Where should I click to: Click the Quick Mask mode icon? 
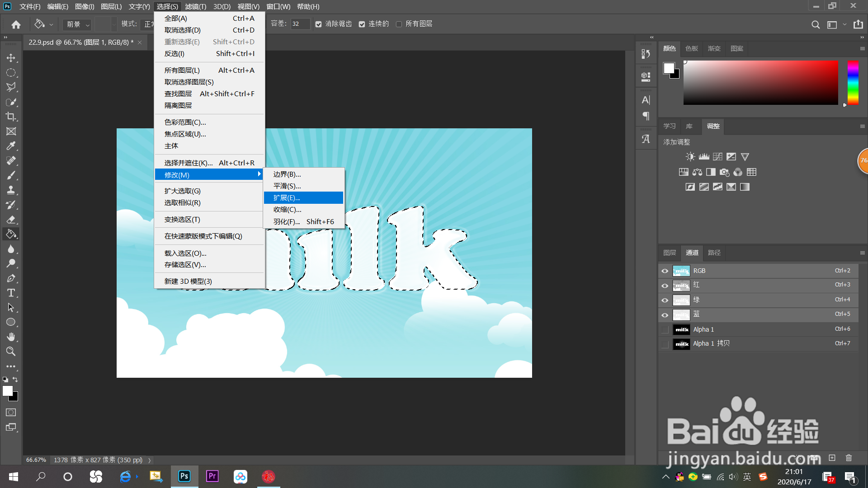[11, 412]
